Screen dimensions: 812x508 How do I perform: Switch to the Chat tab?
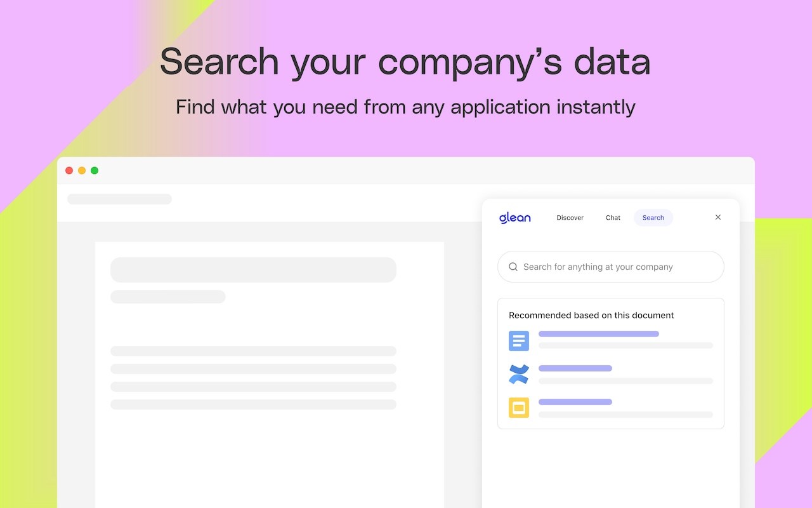click(613, 218)
